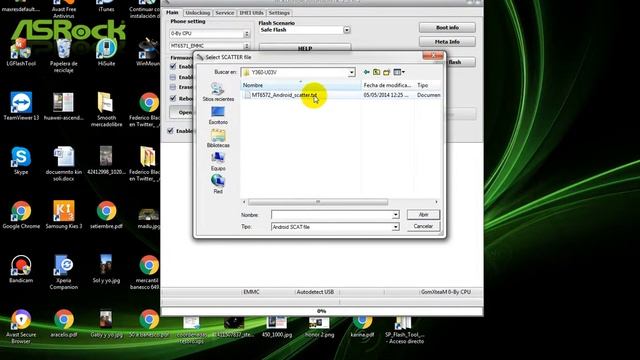
Task: Expand the Nombre filename dropdown arrow
Action: (396, 215)
